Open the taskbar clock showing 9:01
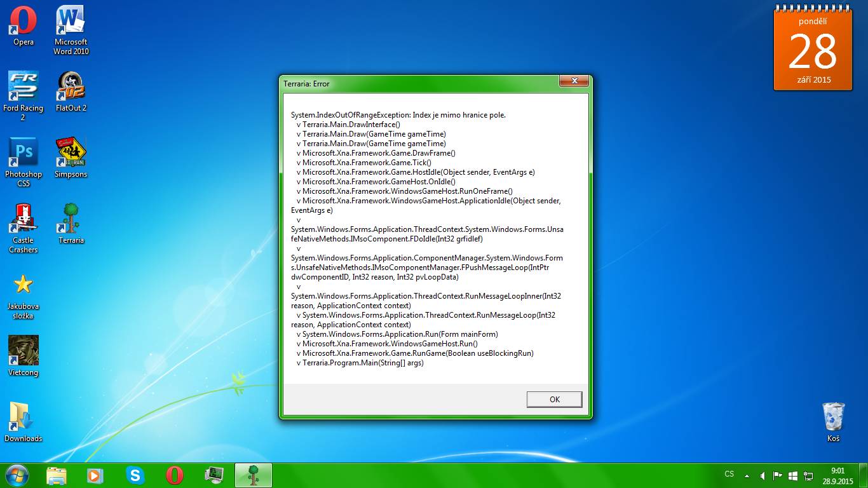 pos(837,476)
